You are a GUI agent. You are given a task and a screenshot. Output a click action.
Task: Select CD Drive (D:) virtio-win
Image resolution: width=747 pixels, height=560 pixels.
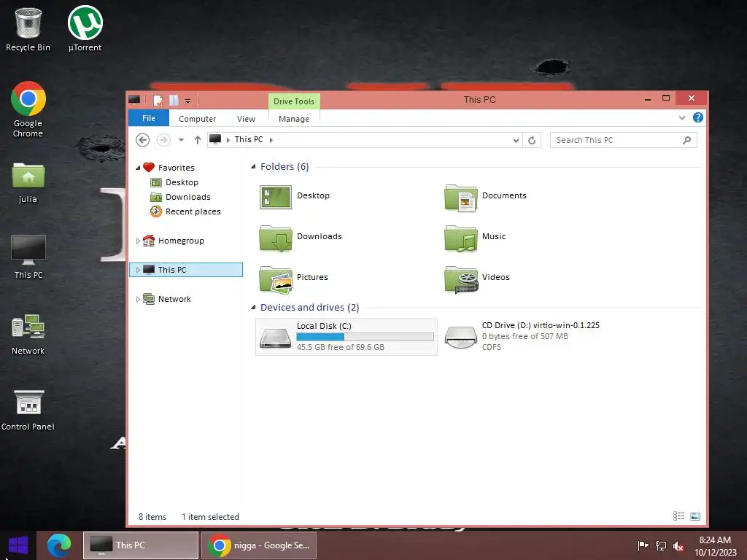point(522,337)
